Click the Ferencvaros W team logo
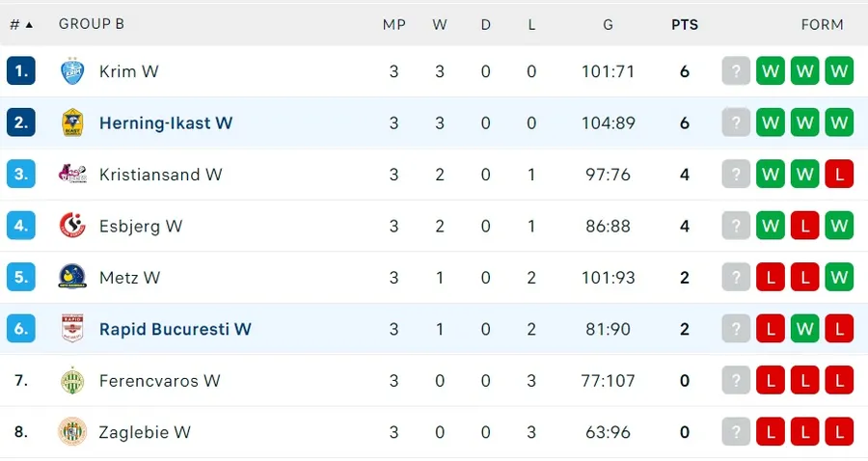The width and height of the screenshot is (868, 461). point(72,381)
